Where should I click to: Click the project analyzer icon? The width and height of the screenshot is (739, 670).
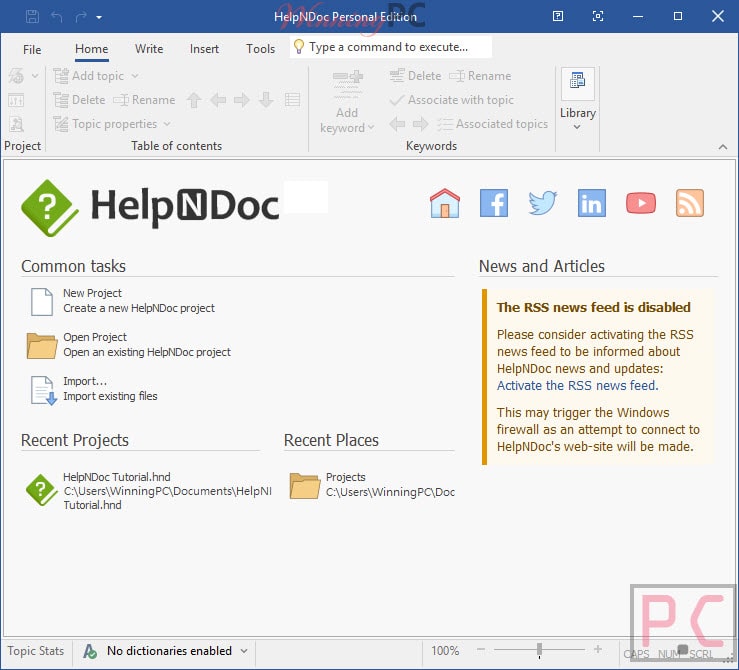click(16, 124)
